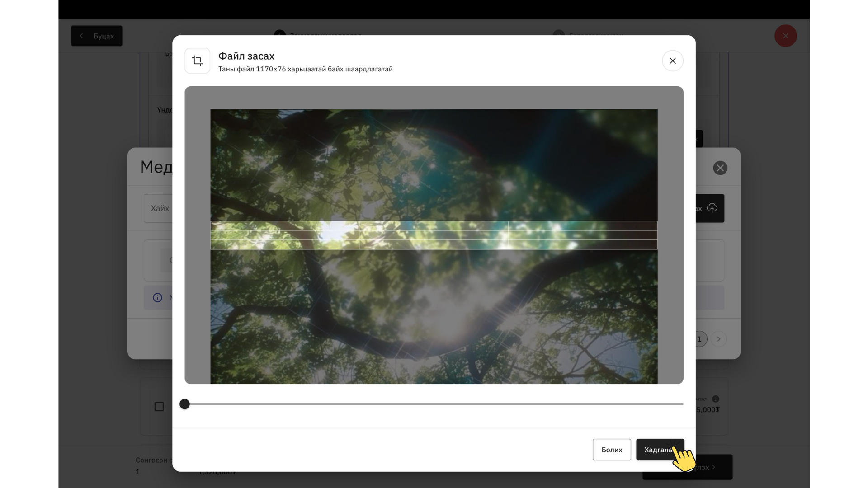Click the crop icon beside Файл засах
Image resolution: width=868 pixels, height=488 pixels.
[x=197, y=61]
